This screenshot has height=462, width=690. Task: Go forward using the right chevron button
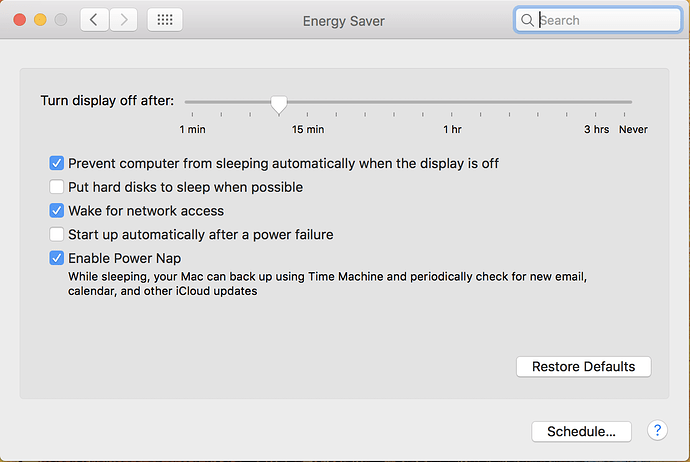(x=123, y=20)
